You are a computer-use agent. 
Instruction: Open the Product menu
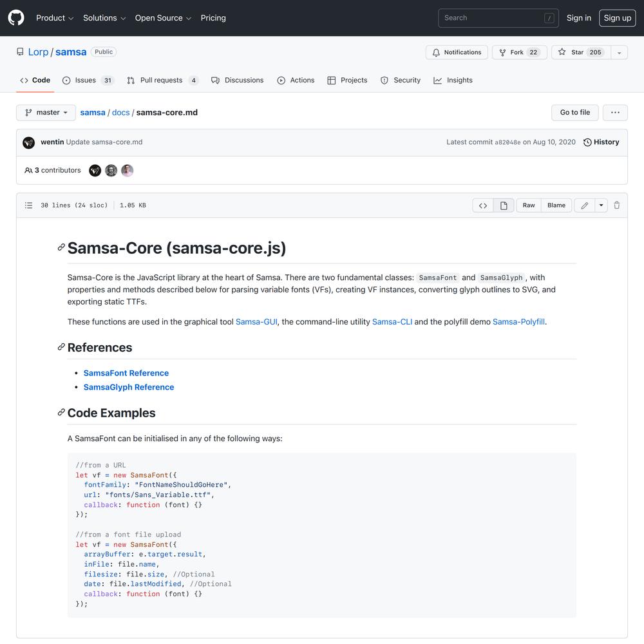tap(55, 18)
